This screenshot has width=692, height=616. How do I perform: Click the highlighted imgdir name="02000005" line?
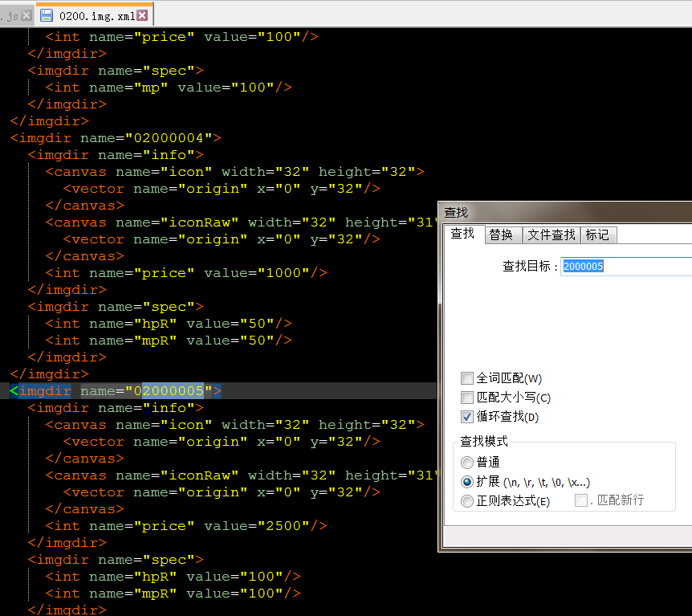pyautogui.click(x=116, y=391)
